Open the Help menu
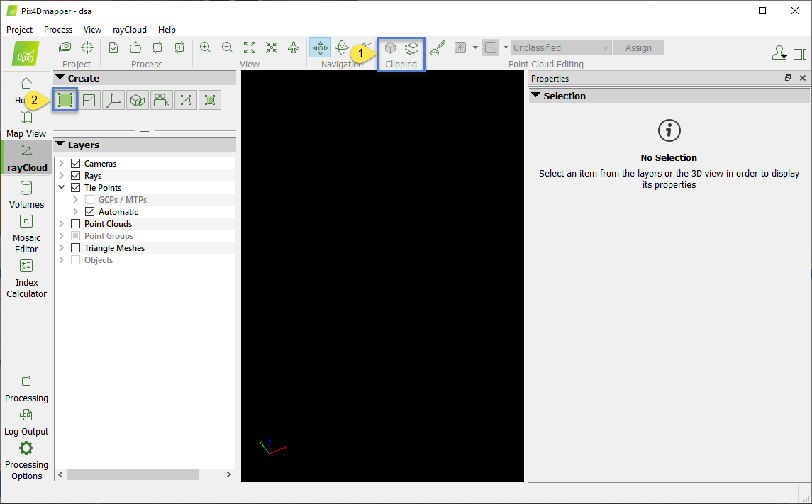812x504 pixels. click(167, 30)
